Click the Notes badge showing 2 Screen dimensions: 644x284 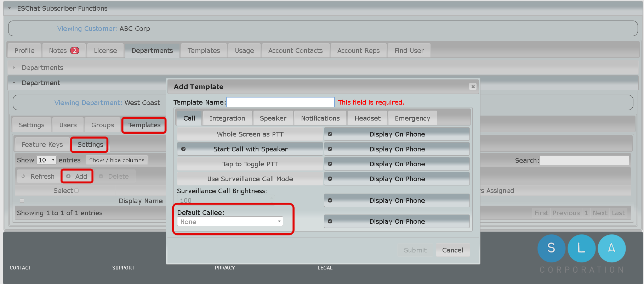click(75, 51)
